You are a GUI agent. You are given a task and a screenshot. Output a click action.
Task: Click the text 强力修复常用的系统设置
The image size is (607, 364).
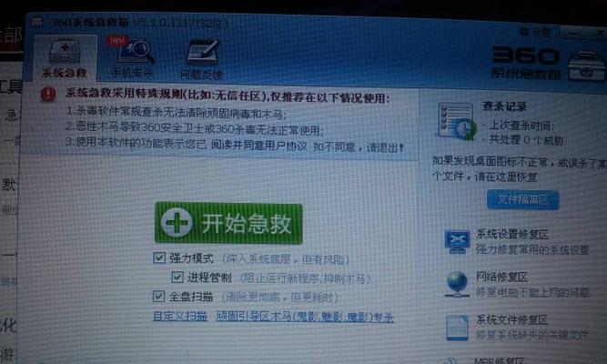pos(532,249)
